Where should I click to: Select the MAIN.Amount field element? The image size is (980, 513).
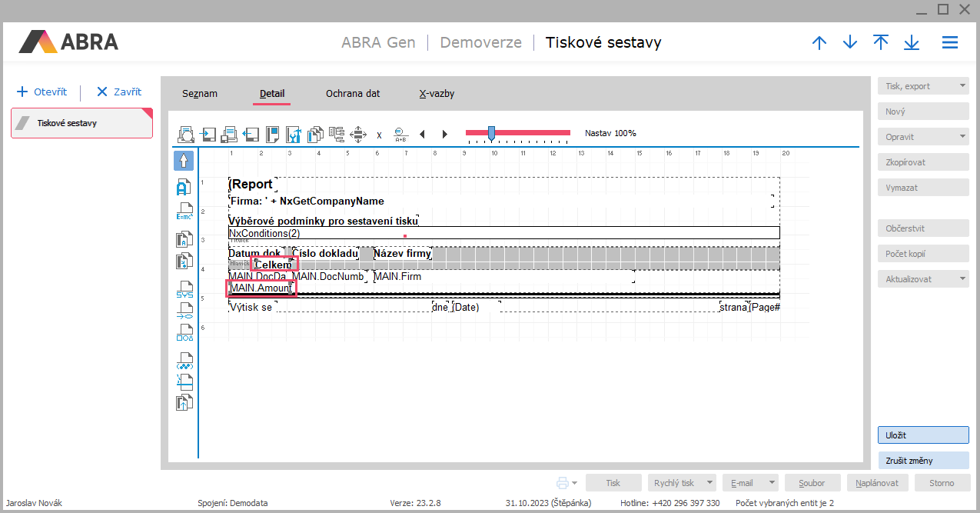261,288
